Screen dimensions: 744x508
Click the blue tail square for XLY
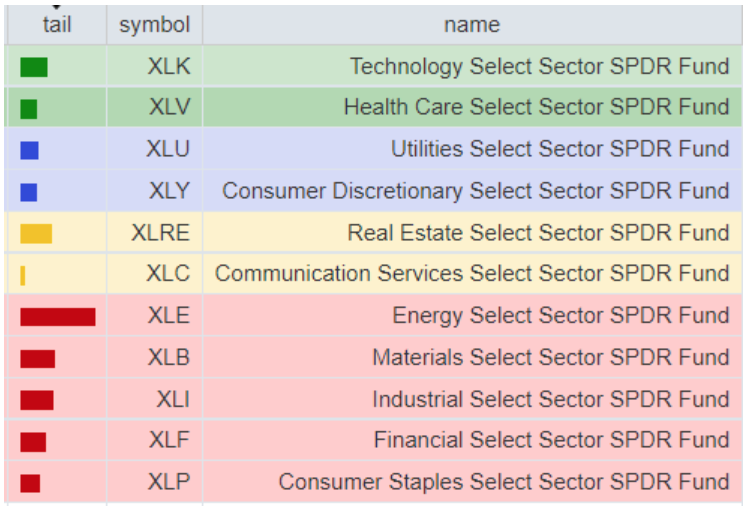click(x=29, y=191)
